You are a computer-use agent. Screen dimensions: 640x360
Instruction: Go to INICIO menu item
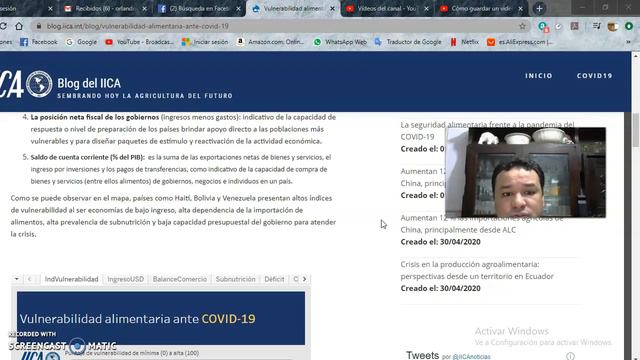click(x=539, y=76)
